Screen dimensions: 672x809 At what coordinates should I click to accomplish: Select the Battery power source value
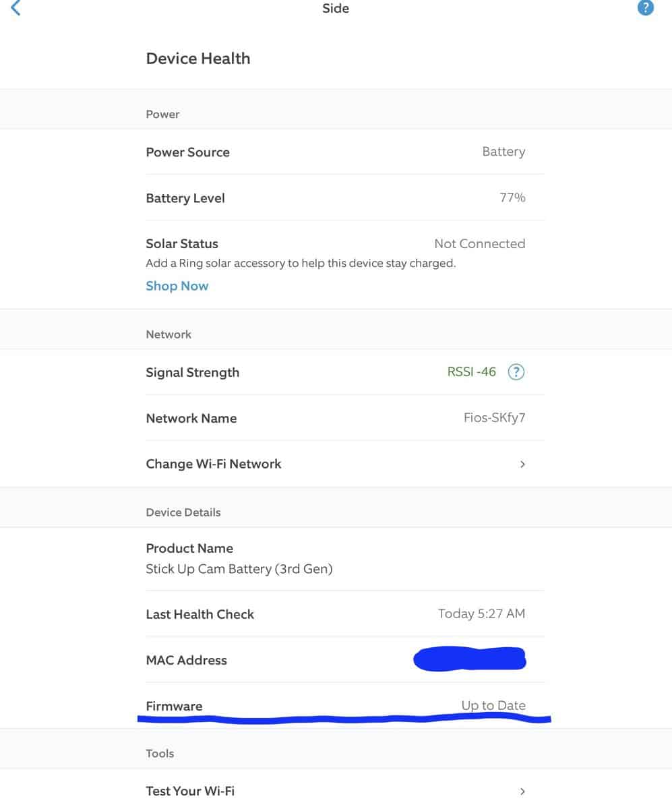(503, 152)
